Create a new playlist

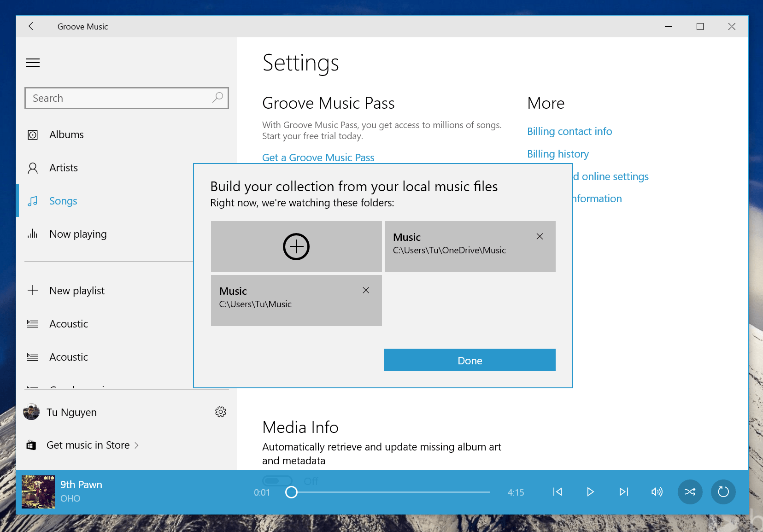[76, 291]
